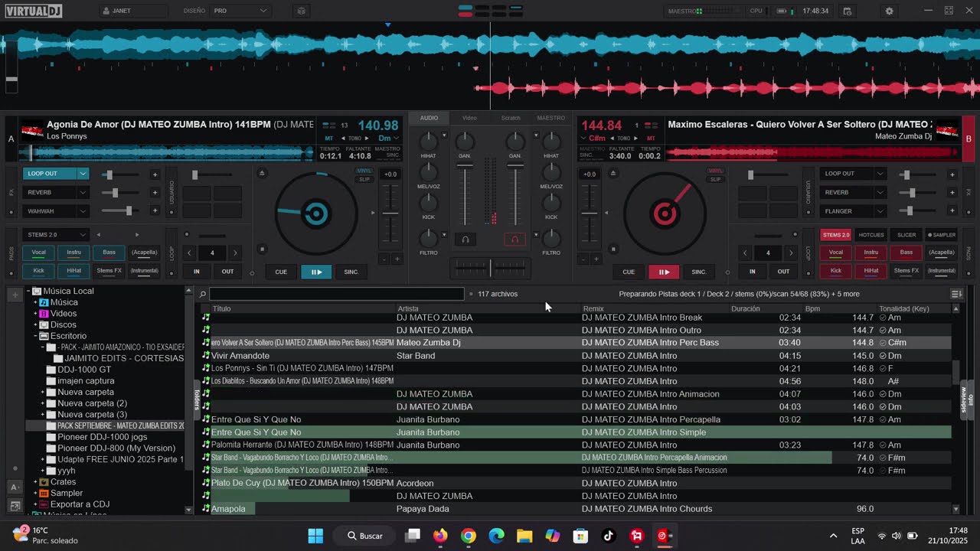Open the layout PRO dropdown
The image size is (980, 551).
pos(241,11)
